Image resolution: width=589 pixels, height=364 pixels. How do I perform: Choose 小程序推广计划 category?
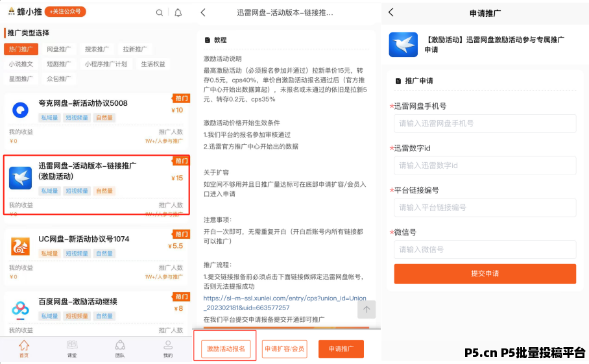tap(106, 64)
